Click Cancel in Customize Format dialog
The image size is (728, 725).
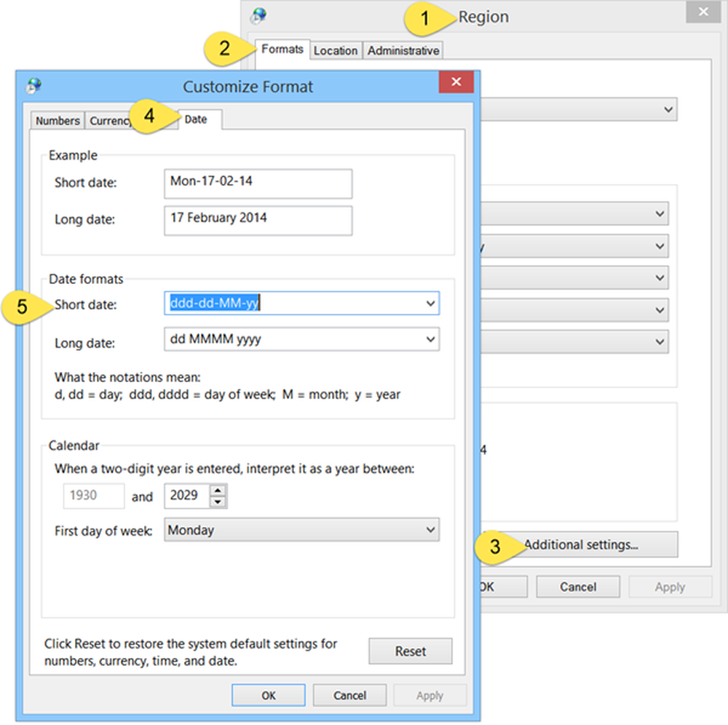point(349,695)
